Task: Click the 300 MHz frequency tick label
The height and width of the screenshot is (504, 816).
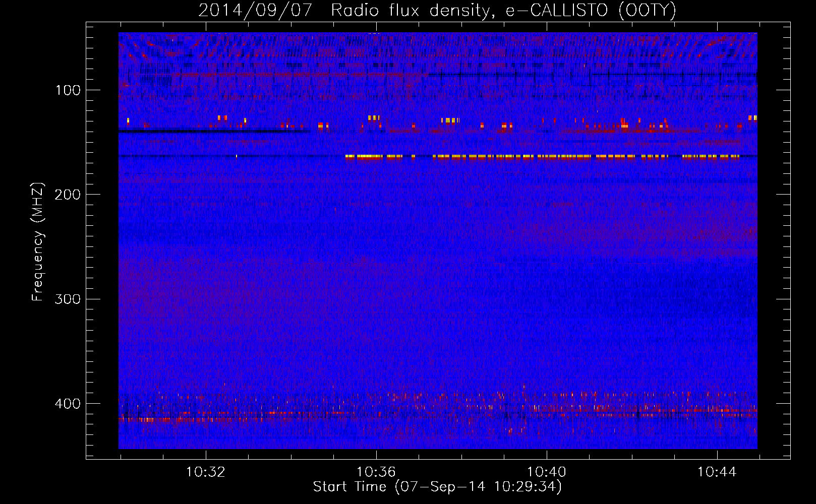Action: [68, 299]
